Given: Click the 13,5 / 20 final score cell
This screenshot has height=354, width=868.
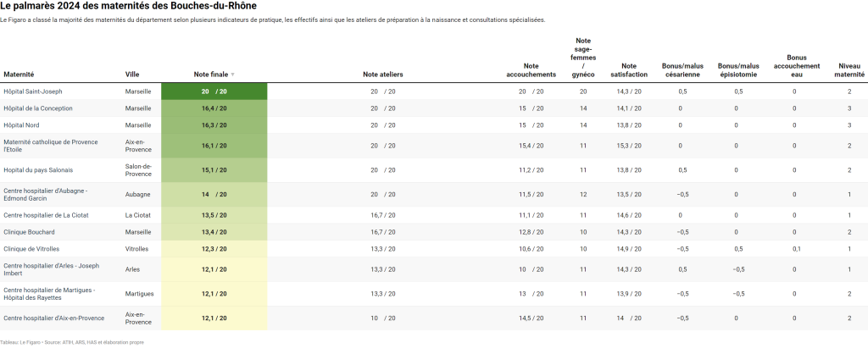Looking at the screenshot, I should [x=214, y=215].
